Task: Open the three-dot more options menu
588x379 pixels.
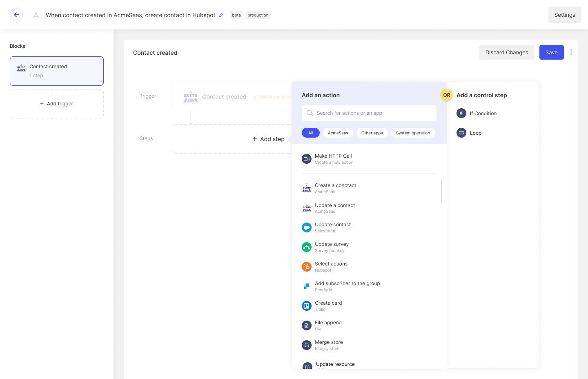Action: [571, 52]
